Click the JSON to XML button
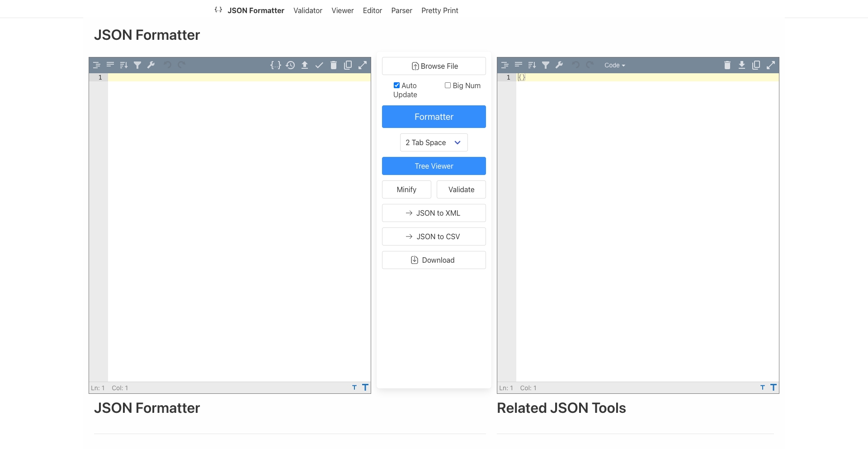 [434, 213]
